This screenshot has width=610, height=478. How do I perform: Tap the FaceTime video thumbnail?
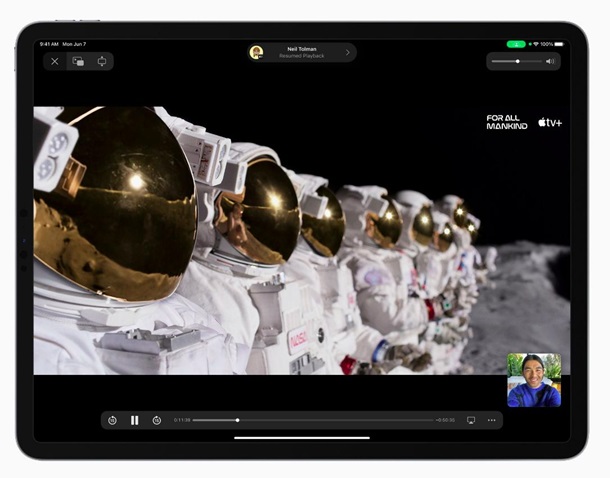pos(533,380)
